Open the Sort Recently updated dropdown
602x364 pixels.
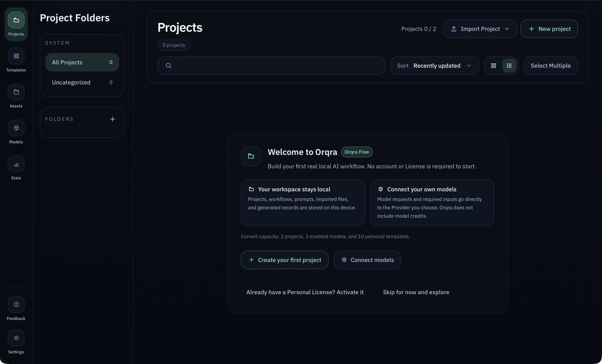(x=434, y=66)
